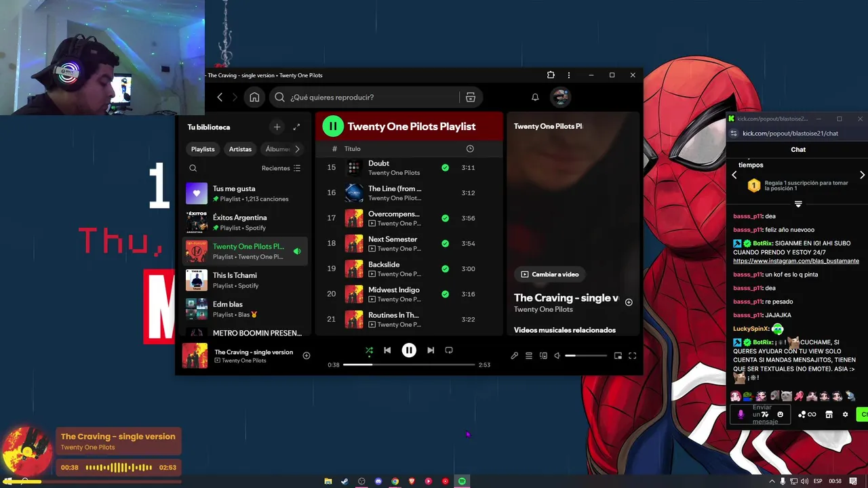Click the now playing album thumbnail in Spotify
Image resolution: width=868 pixels, height=488 pixels.
coord(195,356)
